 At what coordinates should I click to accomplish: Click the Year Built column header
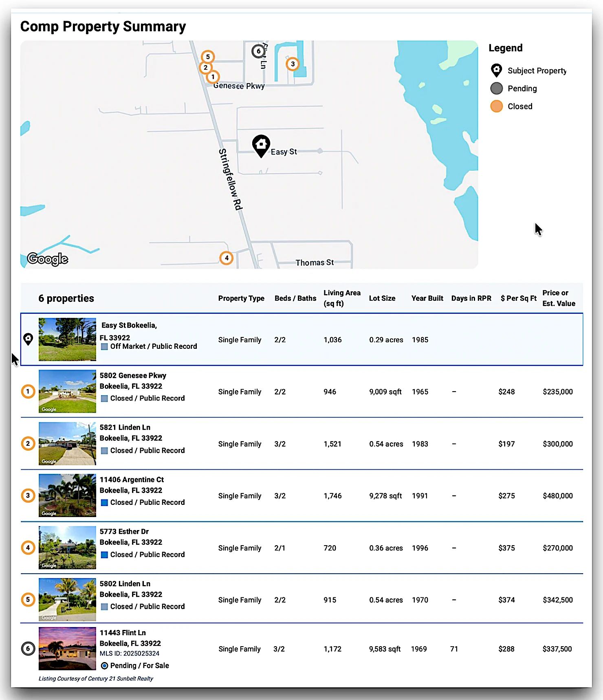click(x=427, y=298)
